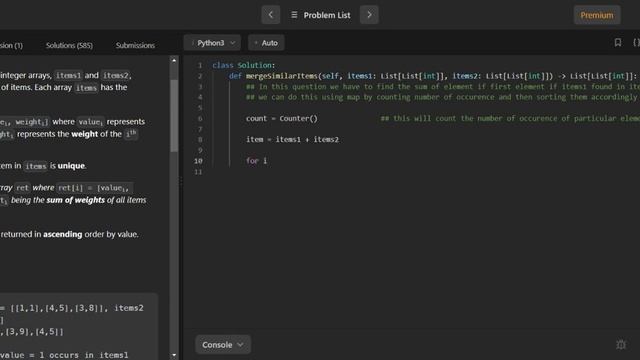
Task: Click the debugger bug icon
Action: click(621, 345)
